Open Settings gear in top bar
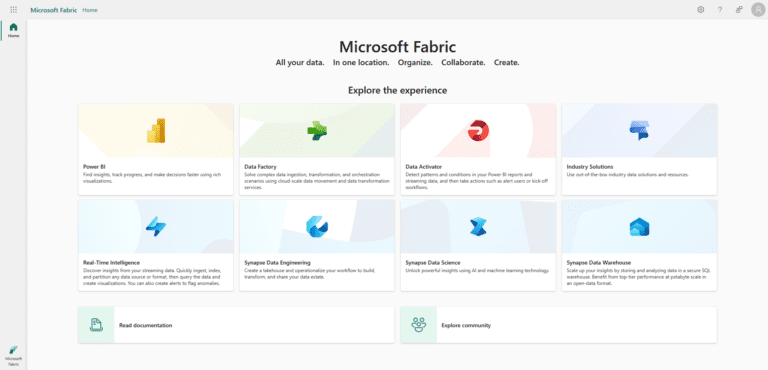Screen dimensions: 768x370 click(701, 10)
